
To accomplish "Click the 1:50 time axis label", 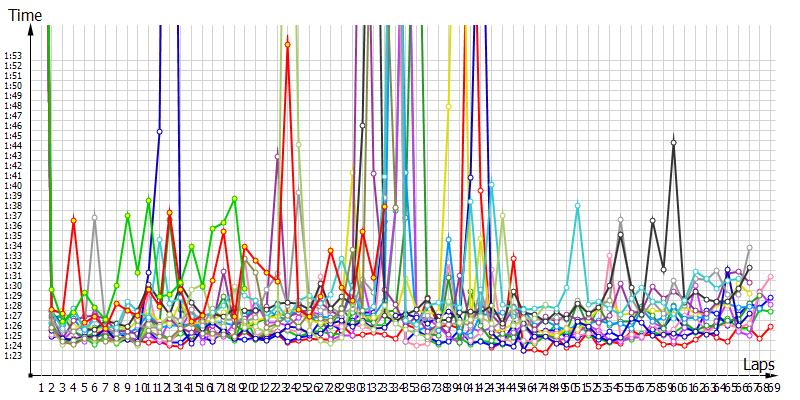I will 13,86.
